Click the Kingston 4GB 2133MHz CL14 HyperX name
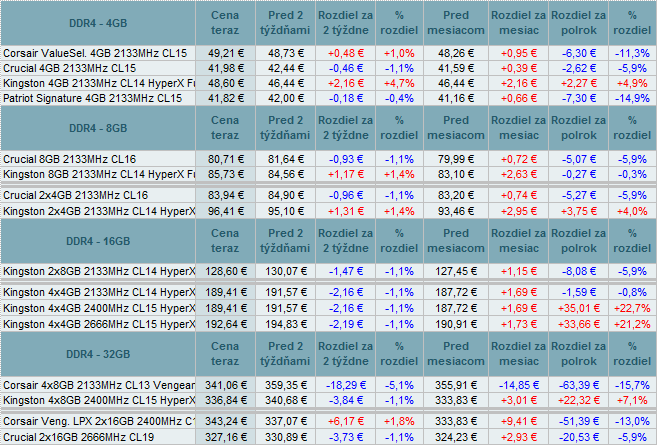The width and height of the screenshot is (657, 445). click(99, 83)
